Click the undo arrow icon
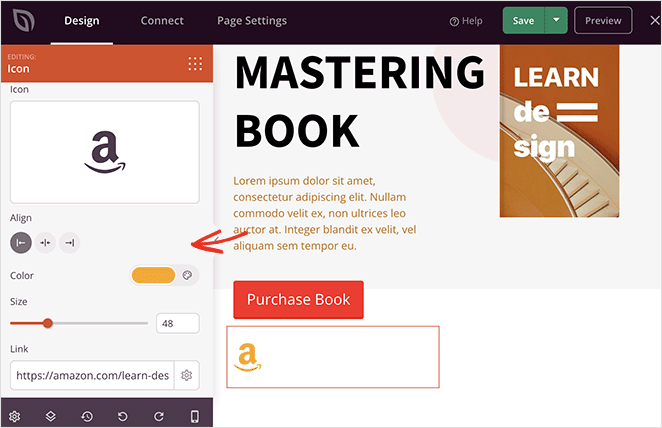Screen dimensions: 662x428 point(123,416)
